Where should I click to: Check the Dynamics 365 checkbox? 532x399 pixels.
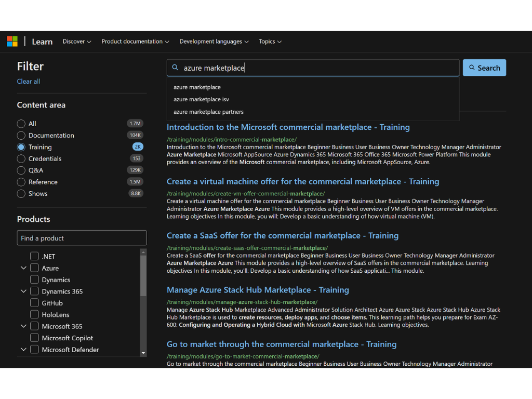point(34,291)
